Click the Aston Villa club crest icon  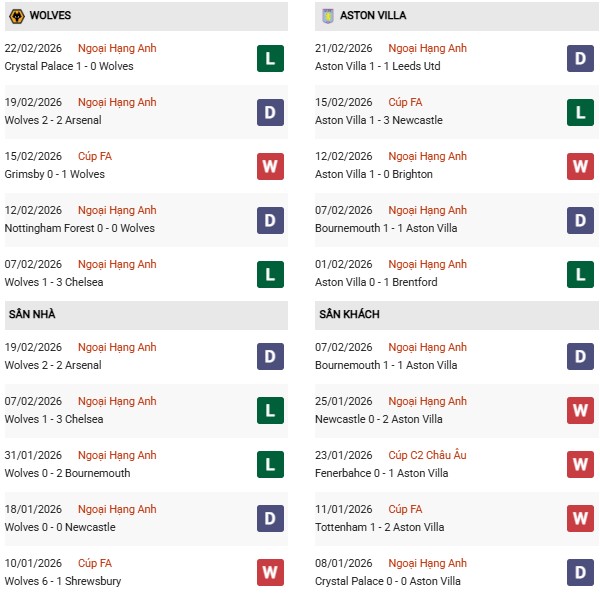coord(327,16)
